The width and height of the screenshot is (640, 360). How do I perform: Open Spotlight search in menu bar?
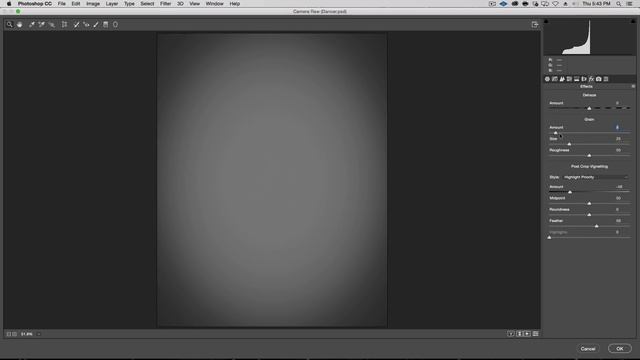point(619,4)
